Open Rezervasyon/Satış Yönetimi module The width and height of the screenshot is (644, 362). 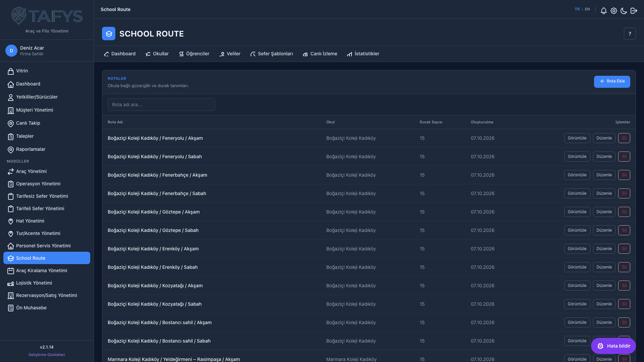(x=47, y=296)
